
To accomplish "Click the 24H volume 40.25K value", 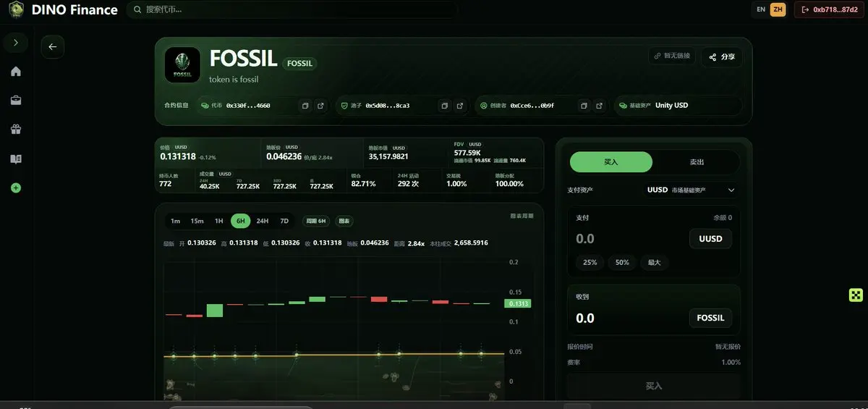I will [209, 186].
